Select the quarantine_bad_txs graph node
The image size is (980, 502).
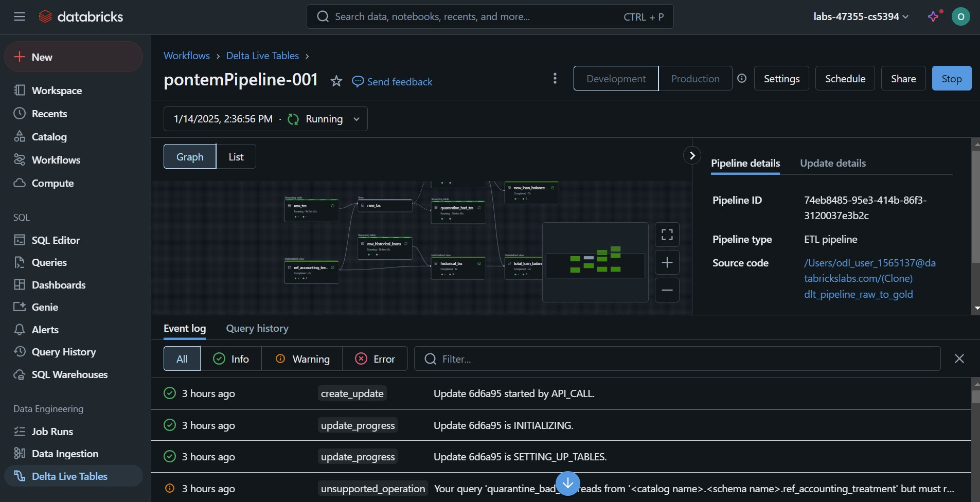coord(457,212)
